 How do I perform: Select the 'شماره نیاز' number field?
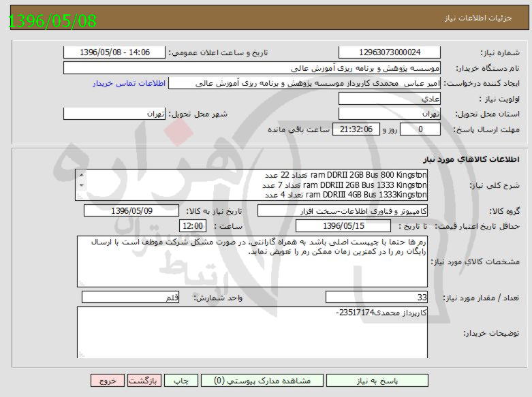390,52
